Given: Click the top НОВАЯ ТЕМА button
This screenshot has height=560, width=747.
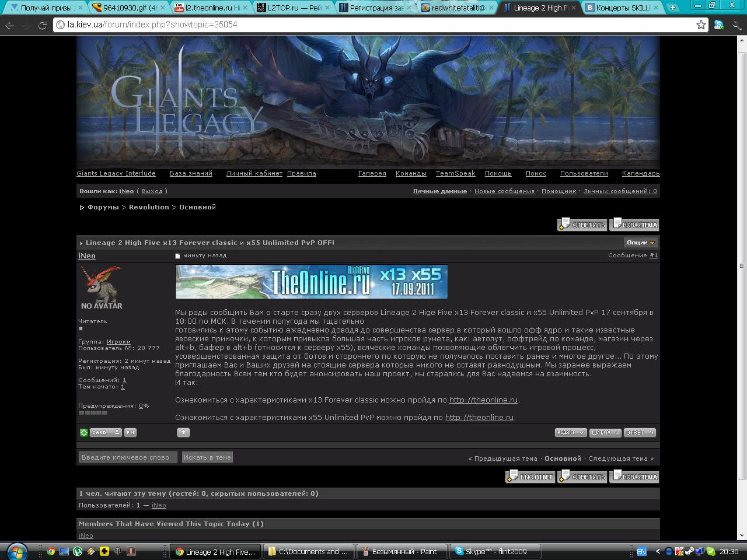Looking at the screenshot, I should pyautogui.click(x=634, y=225).
